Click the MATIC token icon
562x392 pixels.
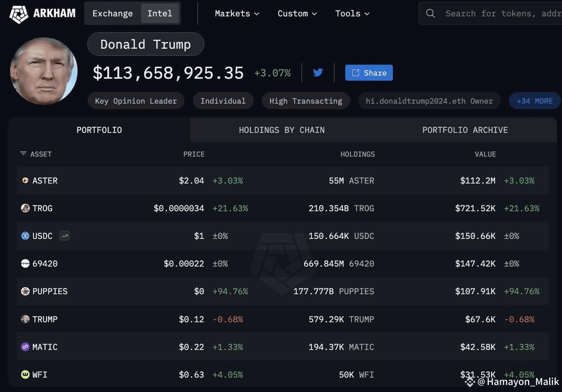point(25,347)
